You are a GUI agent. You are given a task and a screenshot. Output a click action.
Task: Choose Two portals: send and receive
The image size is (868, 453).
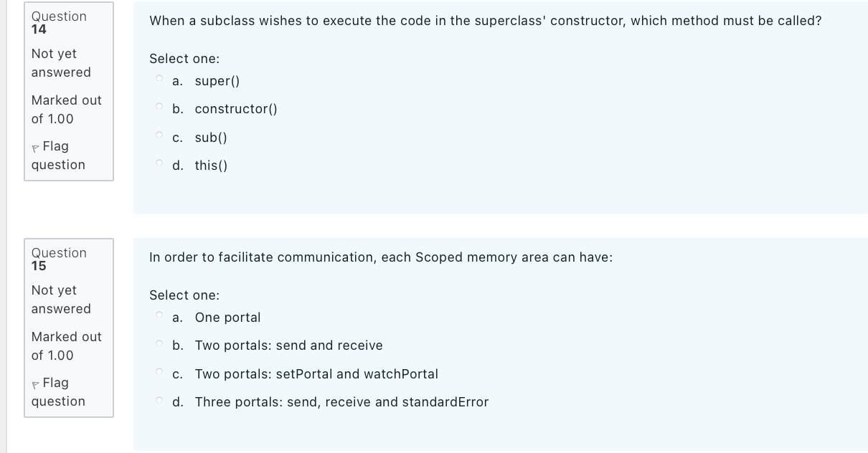(x=159, y=341)
